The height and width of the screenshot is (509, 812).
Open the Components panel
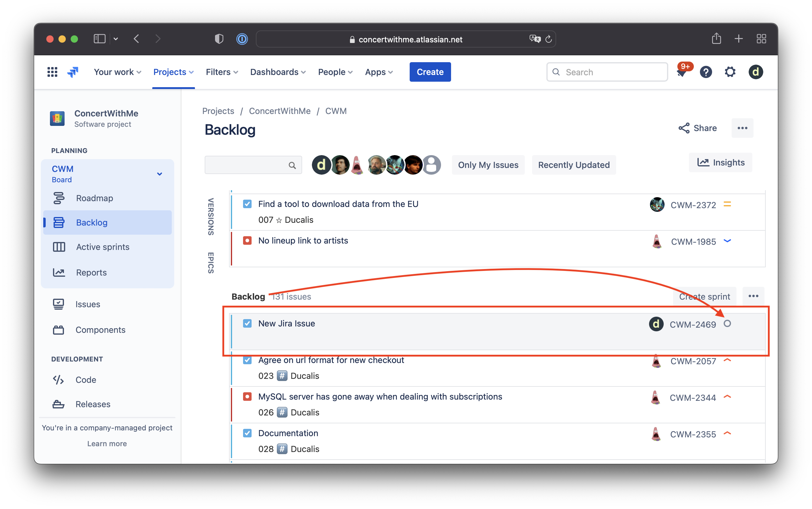(x=100, y=329)
